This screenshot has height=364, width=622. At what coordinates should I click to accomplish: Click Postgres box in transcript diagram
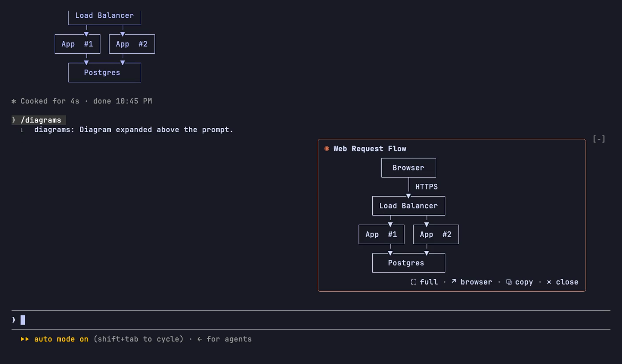point(104,72)
